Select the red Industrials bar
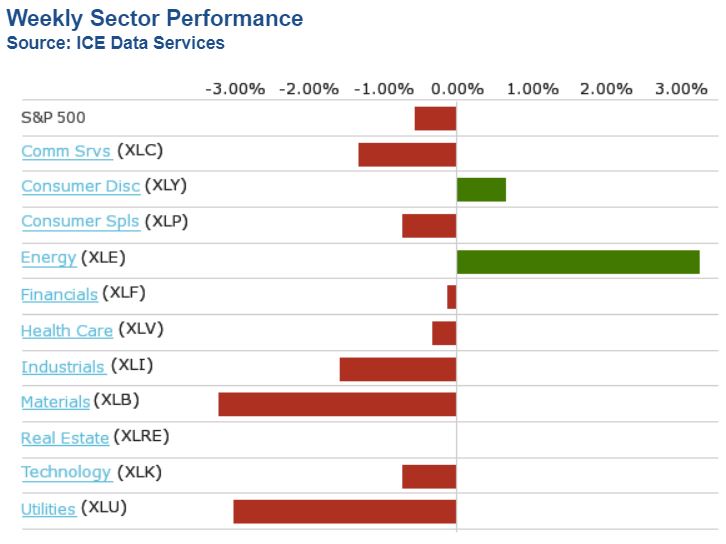726x544 pixels. 398,368
